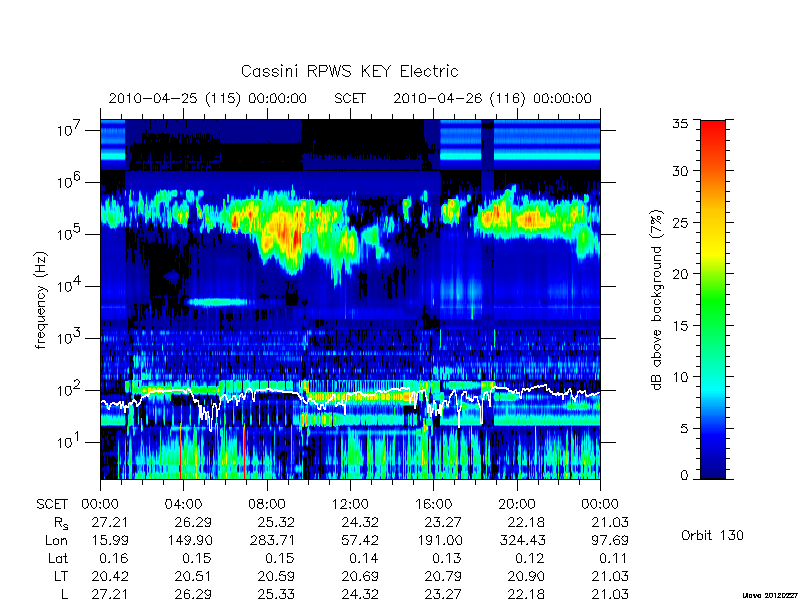This screenshot has height=600, width=800.
Task: Click the 10^4 frequency tick label
Action: coord(70,285)
